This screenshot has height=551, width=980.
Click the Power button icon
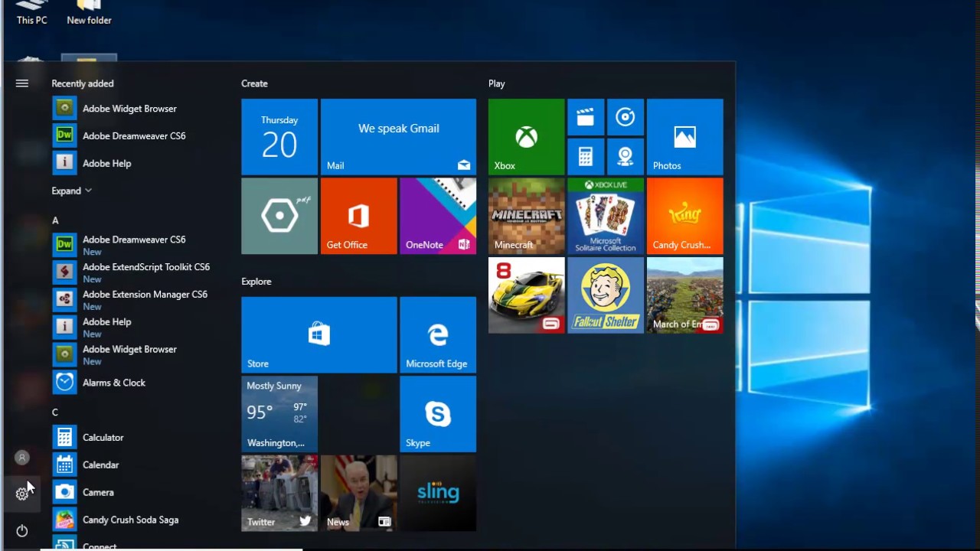tap(21, 530)
